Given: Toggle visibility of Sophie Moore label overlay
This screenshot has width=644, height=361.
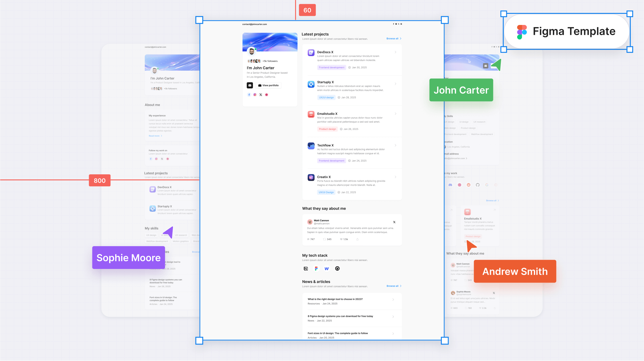Looking at the screenshot, I should (x=129, y=257).
